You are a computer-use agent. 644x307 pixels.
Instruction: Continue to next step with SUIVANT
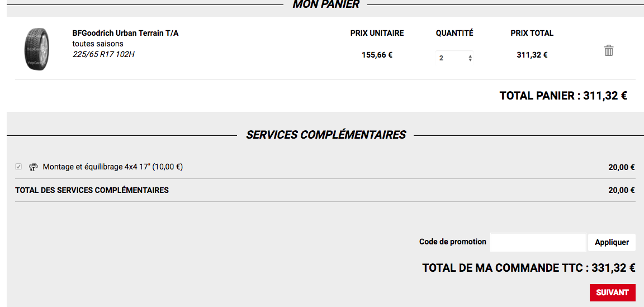coord(612,292)
